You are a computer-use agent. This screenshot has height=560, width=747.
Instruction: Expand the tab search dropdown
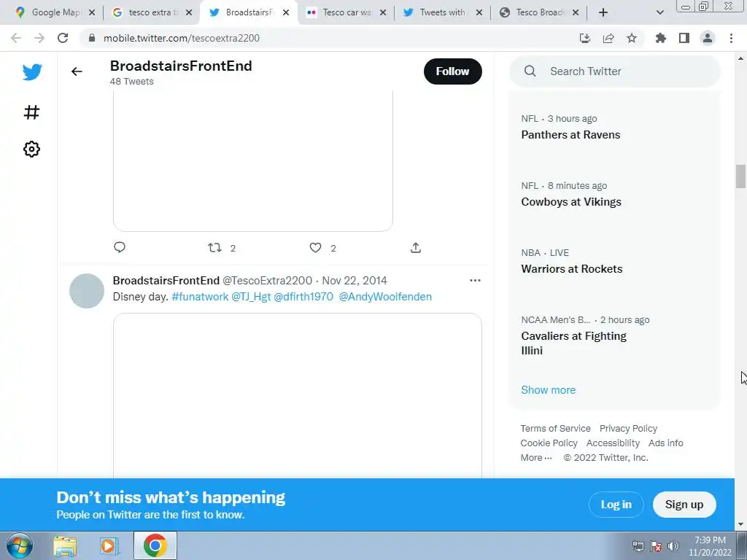point(659,12)
